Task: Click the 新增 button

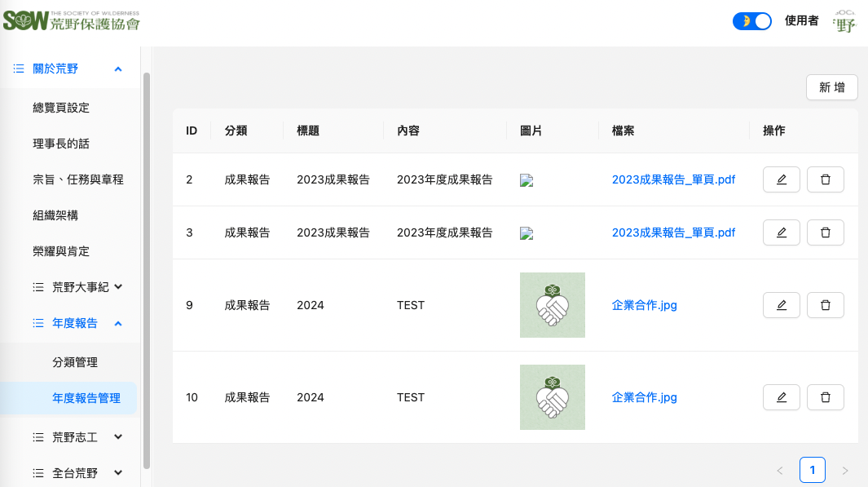Action: (831, 87)
